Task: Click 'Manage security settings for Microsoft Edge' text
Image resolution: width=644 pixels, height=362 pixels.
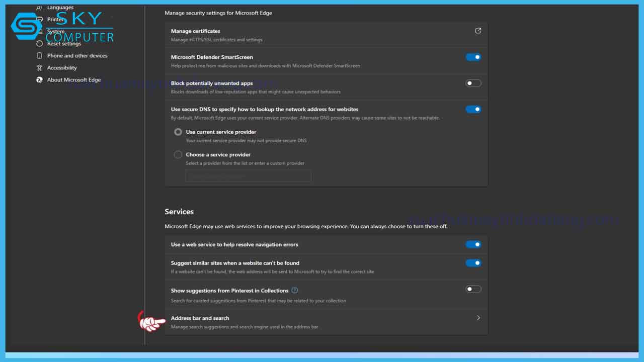Action: (218, 13)
